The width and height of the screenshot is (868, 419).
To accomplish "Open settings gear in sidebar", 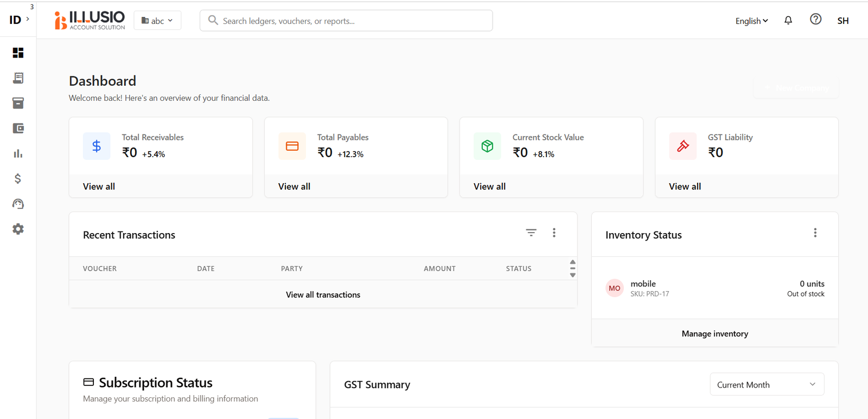I will [x=18, y=229].
